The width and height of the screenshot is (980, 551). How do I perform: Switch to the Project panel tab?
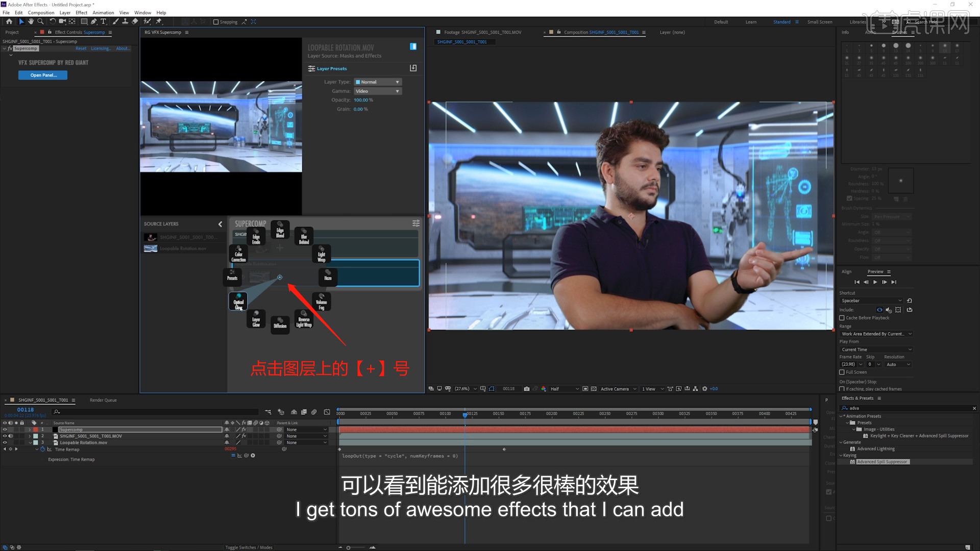click(x=12, y=32)
